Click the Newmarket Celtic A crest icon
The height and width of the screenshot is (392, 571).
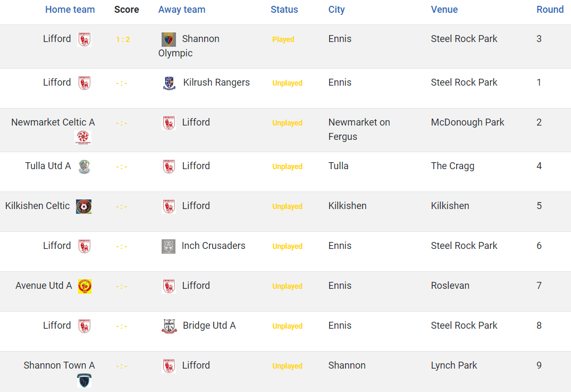pos(83,137)
